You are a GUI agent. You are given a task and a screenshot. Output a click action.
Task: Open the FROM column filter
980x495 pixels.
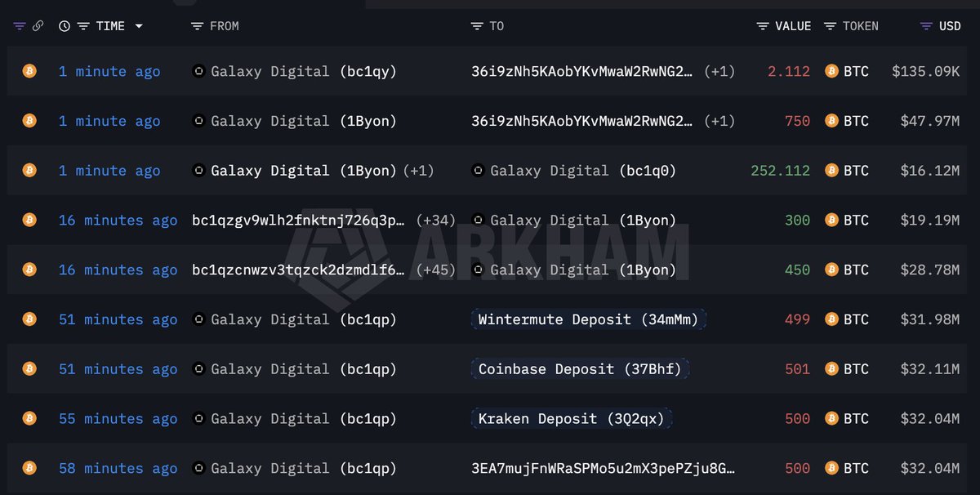(197, 26)
